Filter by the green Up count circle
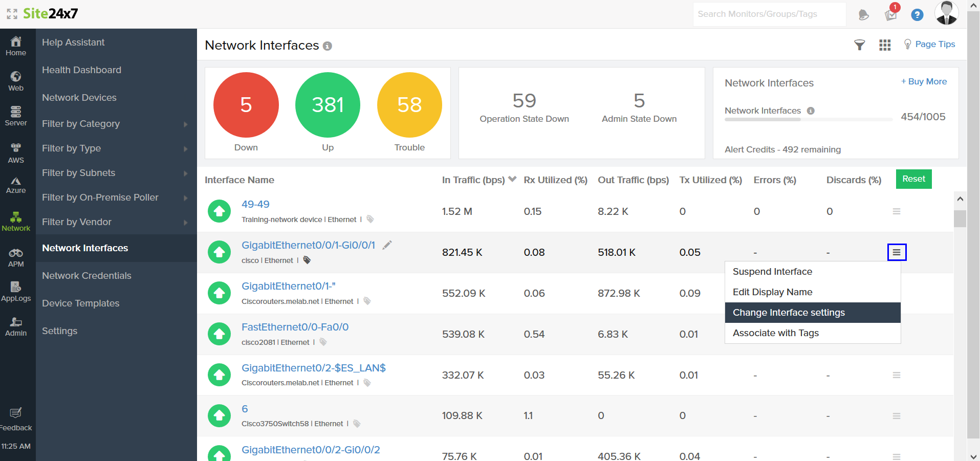The height and width of the screenshot is (461, 980). point(328,105)
